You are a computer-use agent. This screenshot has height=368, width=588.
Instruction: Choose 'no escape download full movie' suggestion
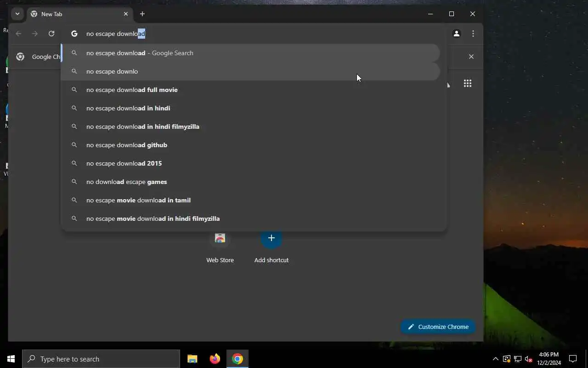point(251,90)
